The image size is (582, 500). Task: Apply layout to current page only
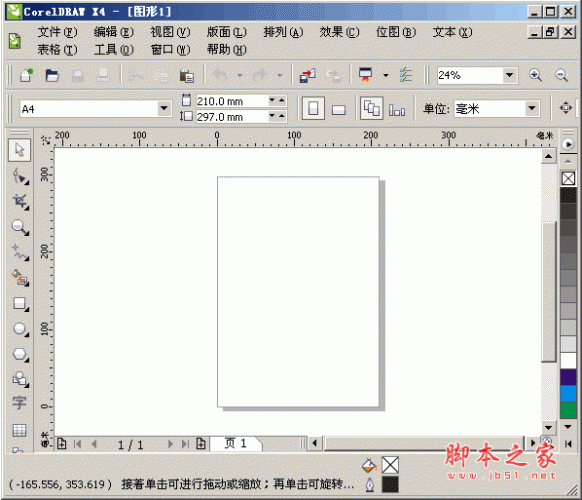coord(397,110)
